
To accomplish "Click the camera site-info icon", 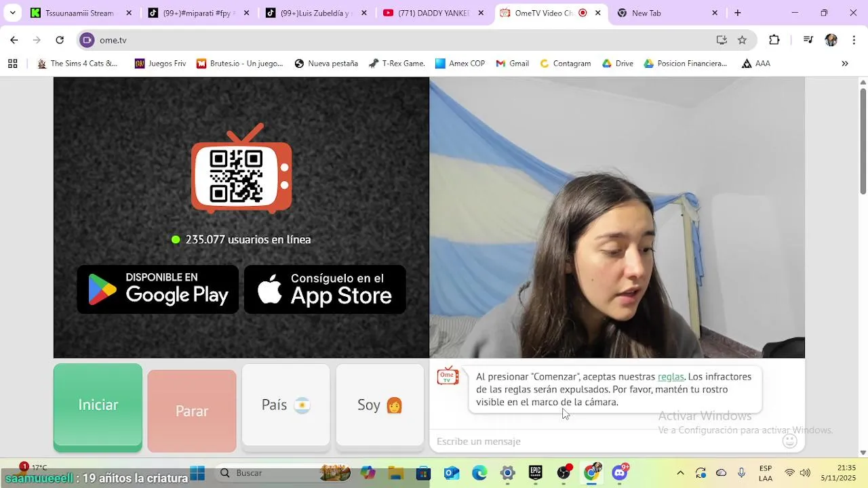I will (87, 40).
